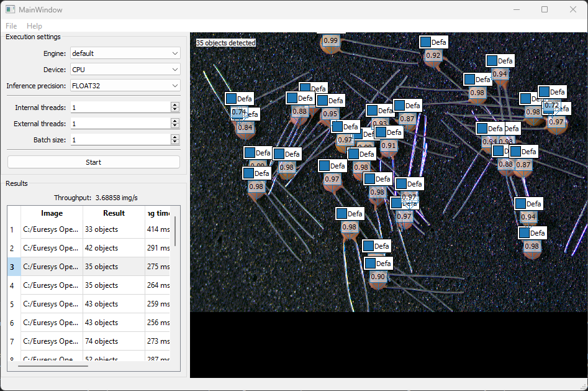Screen dimensions: 588x391
Task: Decrease the Batch size value
Action: pyautogui.click(x=174, y=142)
